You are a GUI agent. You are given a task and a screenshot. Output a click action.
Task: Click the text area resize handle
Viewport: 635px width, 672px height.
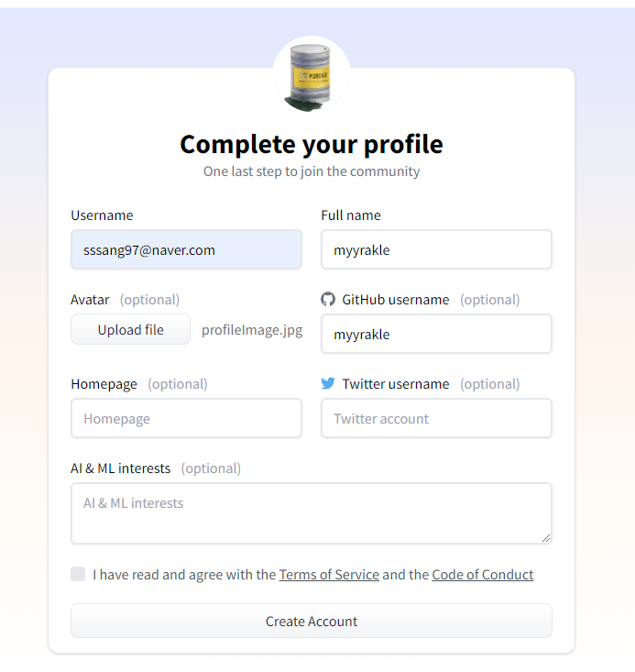point(546,538)
